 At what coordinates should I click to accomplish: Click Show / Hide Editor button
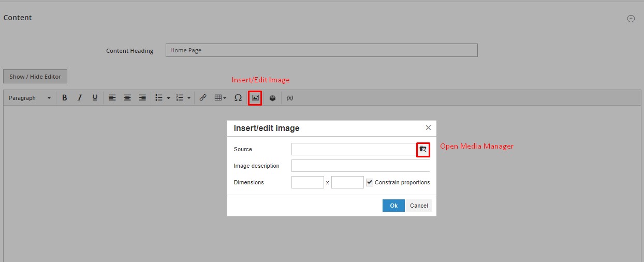coord(35,77)
